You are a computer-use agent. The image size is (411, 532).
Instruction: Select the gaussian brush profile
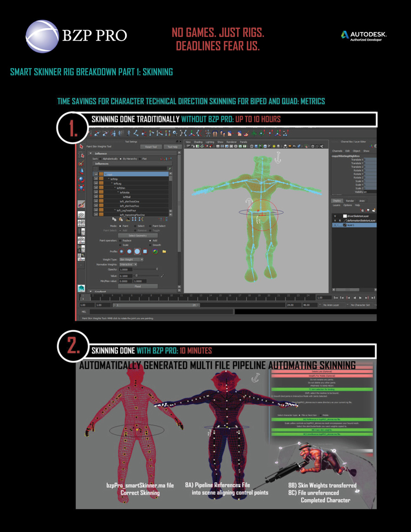coord(121,252)
